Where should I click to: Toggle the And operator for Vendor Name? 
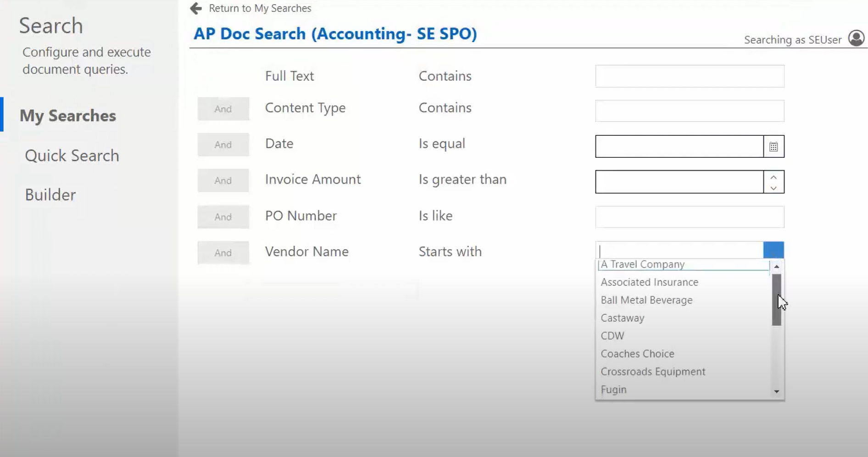pyautogui.click(x=223, y=253)
